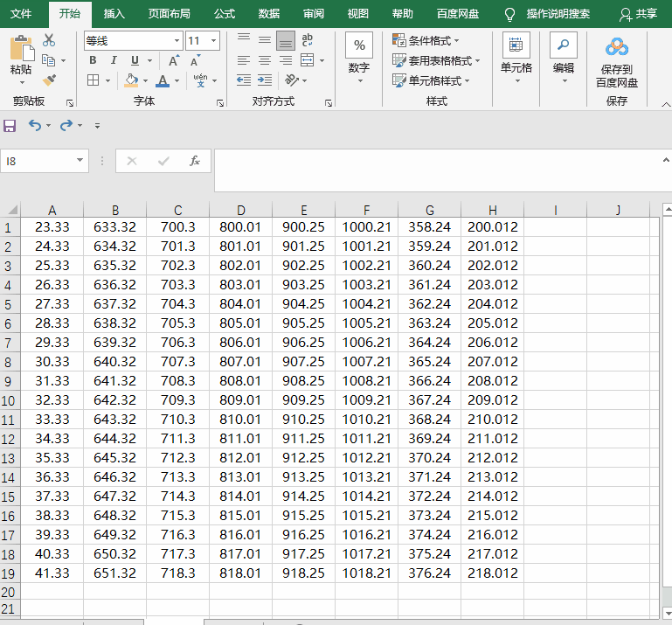Screen dimensions: 672x625
Task: Customize the quick access toolbar
Action: tap(97, 126)
